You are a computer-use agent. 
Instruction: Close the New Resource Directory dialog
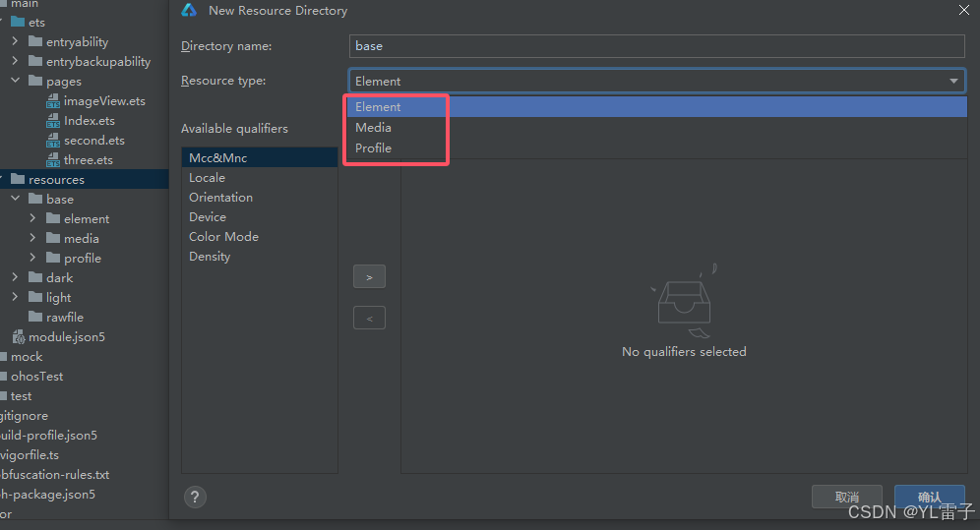coord(964,10)
